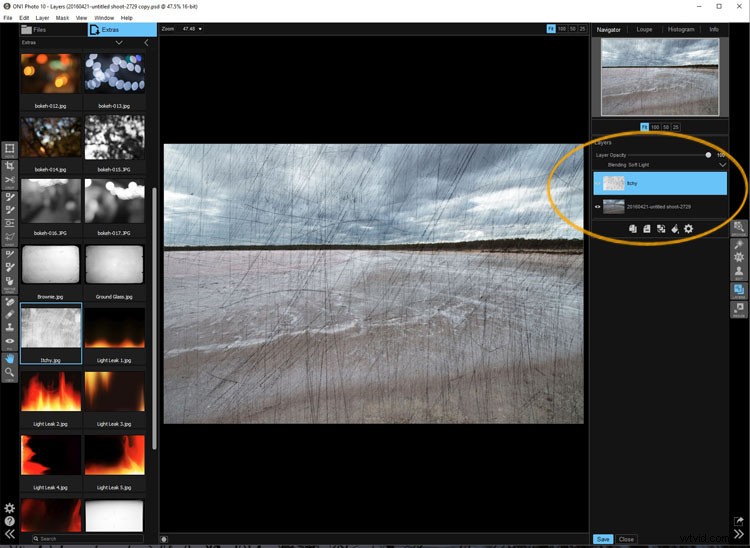Collapse the right panel double arrow
Image resolution: width=750 pixels, height=548 pixels.
pyautogui.click(x=738, y=535)
